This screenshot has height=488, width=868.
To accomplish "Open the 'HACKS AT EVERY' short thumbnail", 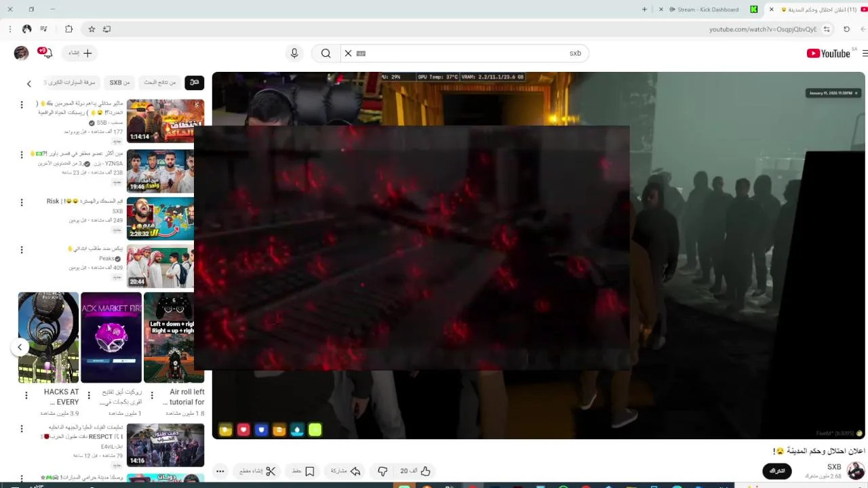I will tap(48, 338).
